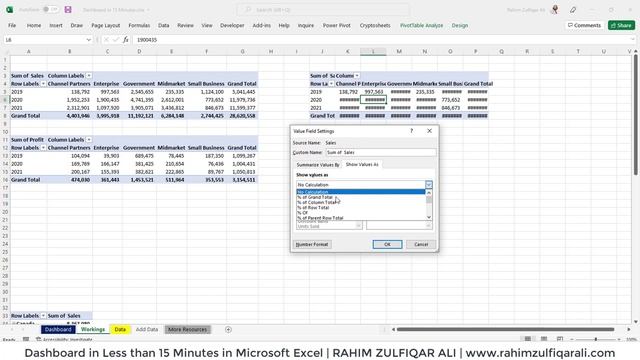This screenshot has width=640, height=360.
Task: Open the Developer ribbon tab
Action: 232,25
